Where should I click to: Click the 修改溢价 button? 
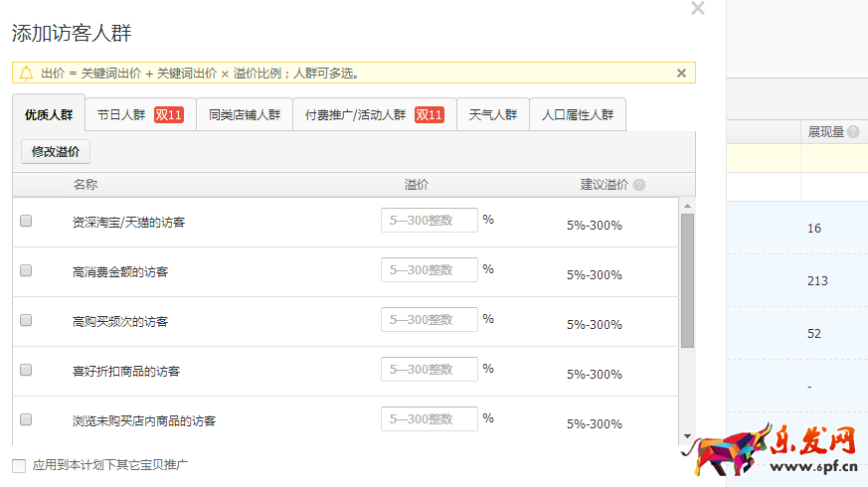pos(57,151)
